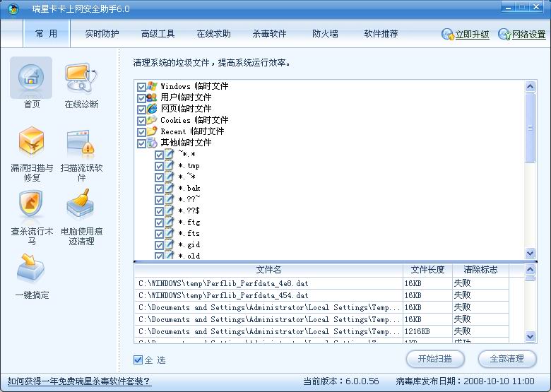Viewport: 551px width, 392px height.
Task: Open 电脑使用痕迹清理 broom icon
Action: pyautogui.click(x=81, y=203)
